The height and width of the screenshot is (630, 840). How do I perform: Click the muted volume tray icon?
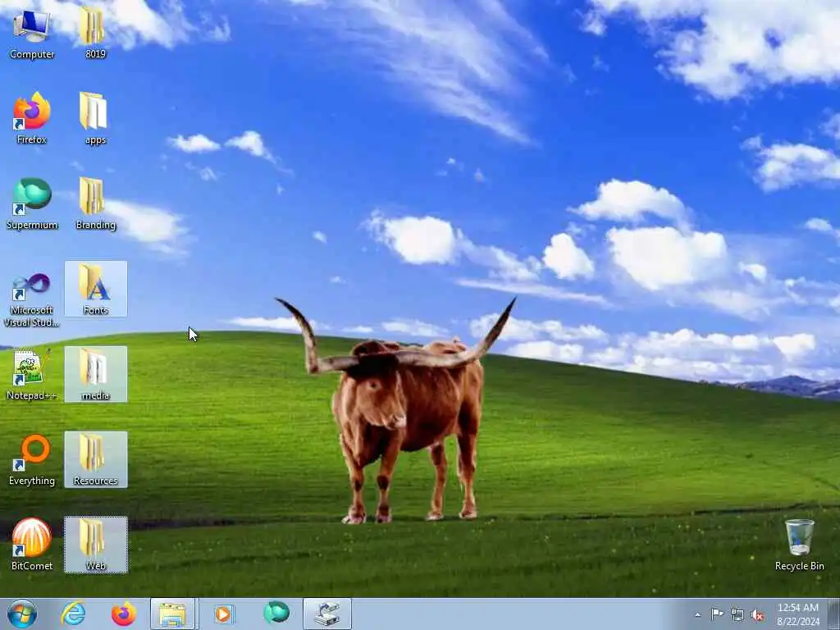[757, 614]
